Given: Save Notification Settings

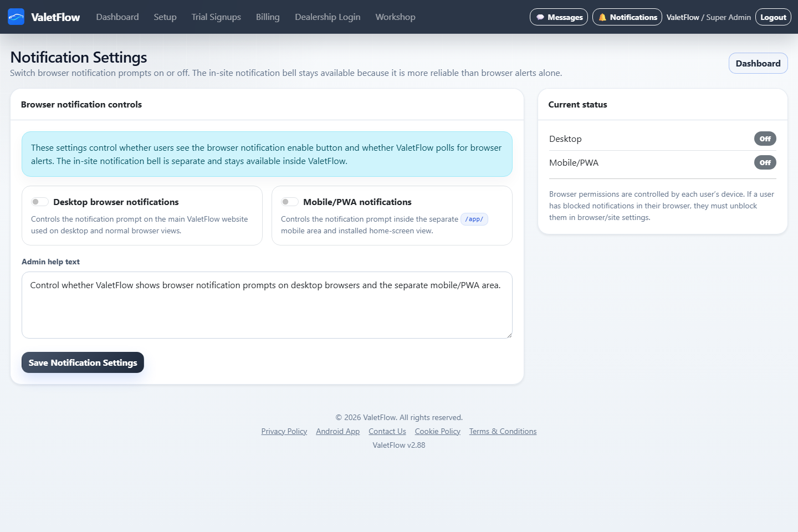Looking at the screenshot, I should [83, 362].
